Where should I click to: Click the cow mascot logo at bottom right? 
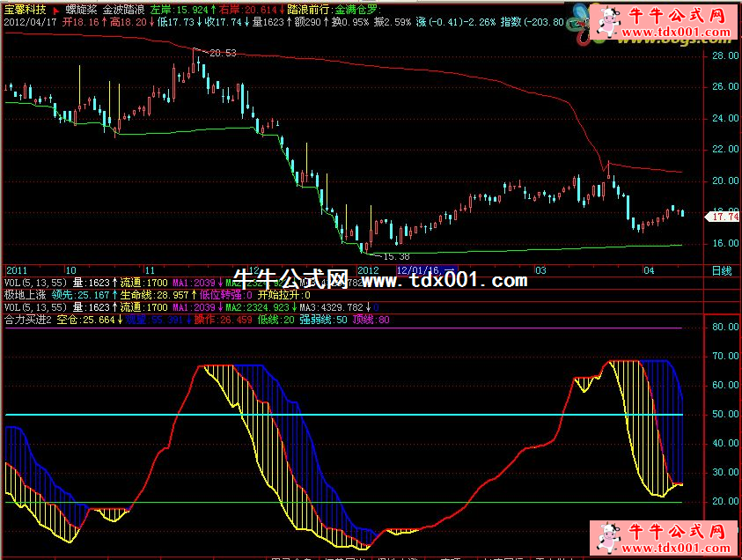tap(606, 539)
